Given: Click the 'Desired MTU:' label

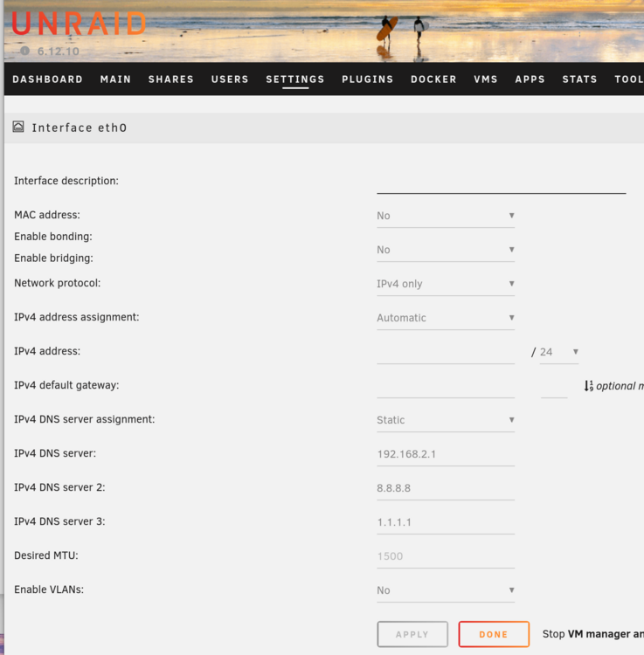Looking at the screenshot, I should [46, 555].
